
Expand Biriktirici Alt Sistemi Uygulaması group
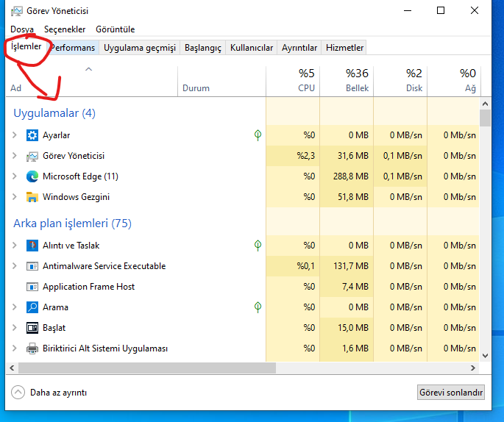pyautogui.click(x=15, y=348)
